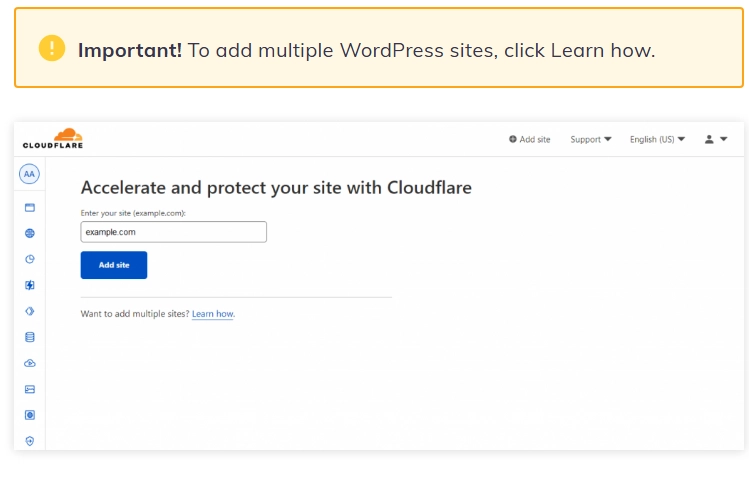
Task: Expand the English (US) language dropdown
Action: 657,139
